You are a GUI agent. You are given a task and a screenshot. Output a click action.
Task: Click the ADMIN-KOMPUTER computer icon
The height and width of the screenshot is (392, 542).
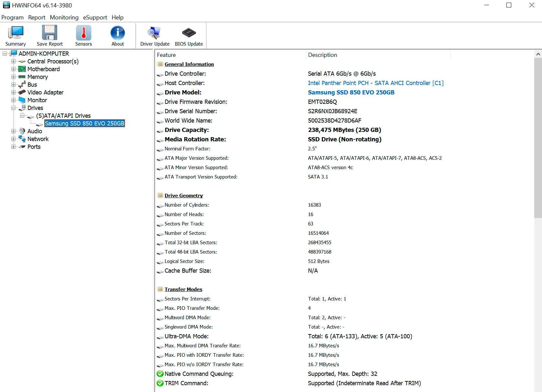click(14, 53)
